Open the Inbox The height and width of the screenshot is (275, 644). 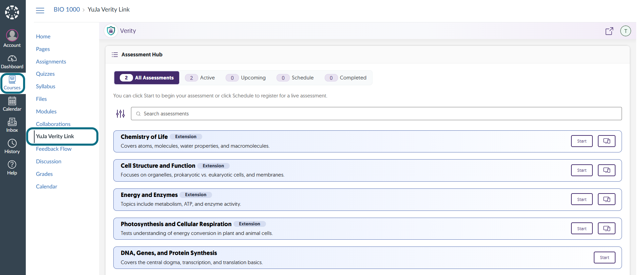coord(12,125)
